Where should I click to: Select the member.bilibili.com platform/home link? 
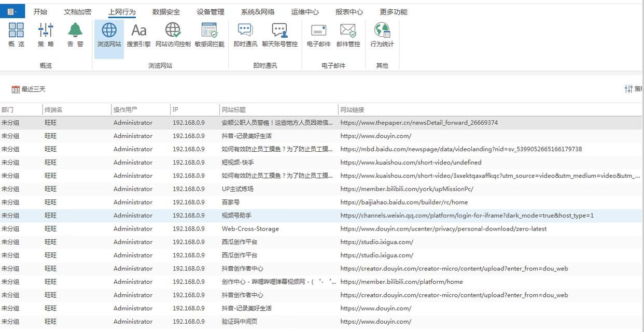(x=401, y=282)
